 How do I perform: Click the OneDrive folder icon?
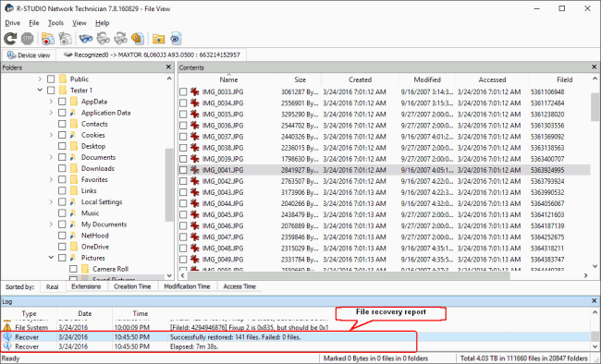click(x=74, y=247)
